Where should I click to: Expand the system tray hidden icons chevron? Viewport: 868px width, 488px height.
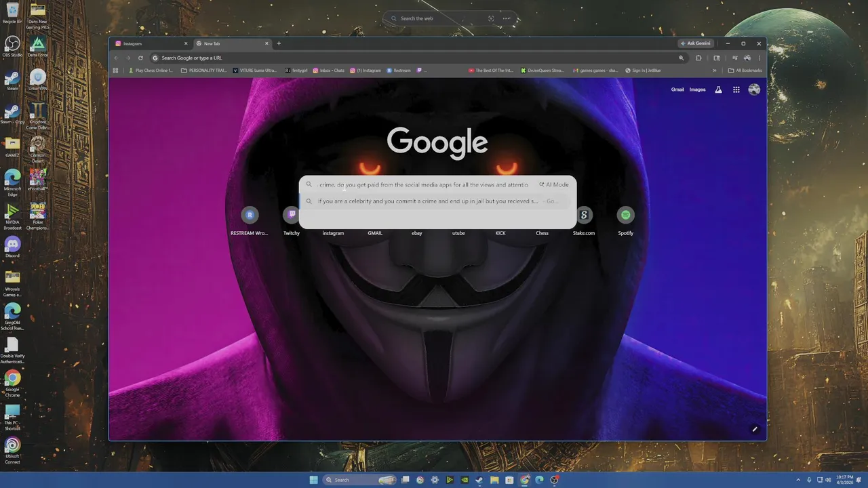coord(798,480)
